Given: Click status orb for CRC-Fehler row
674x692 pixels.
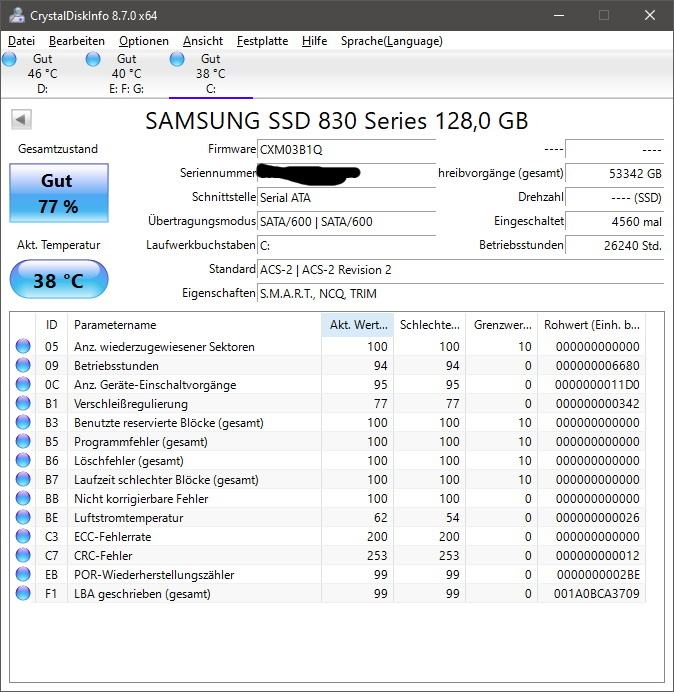Looking at the screenshot, I should pyautogui.click(x=23, y=555).
